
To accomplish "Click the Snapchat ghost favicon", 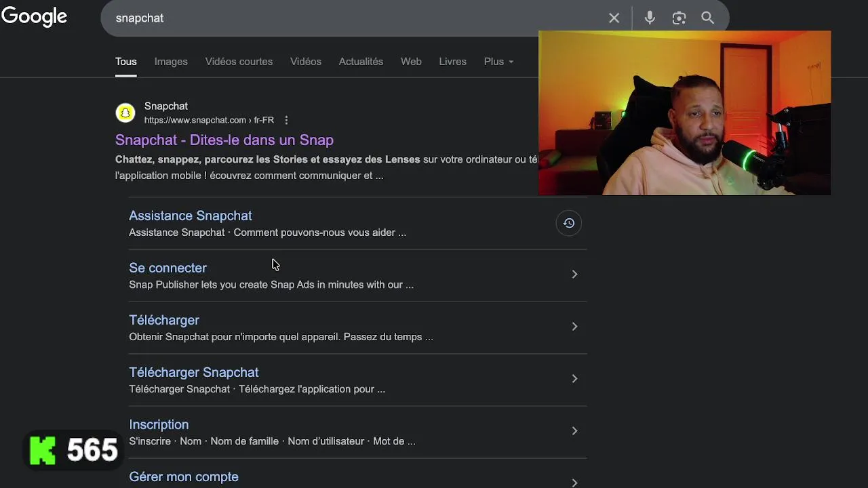I will (x=125, y=113).
